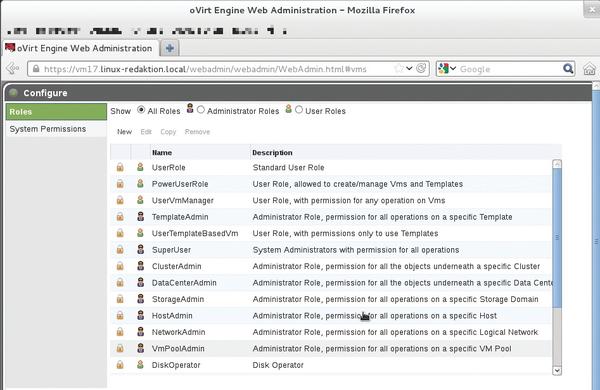600x390 pixels.
Task: Select the User Roles radio button
Action: click(299, 110)
